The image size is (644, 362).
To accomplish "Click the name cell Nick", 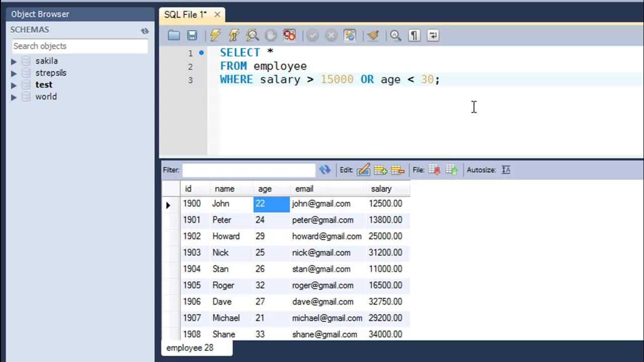I will 231,252.
